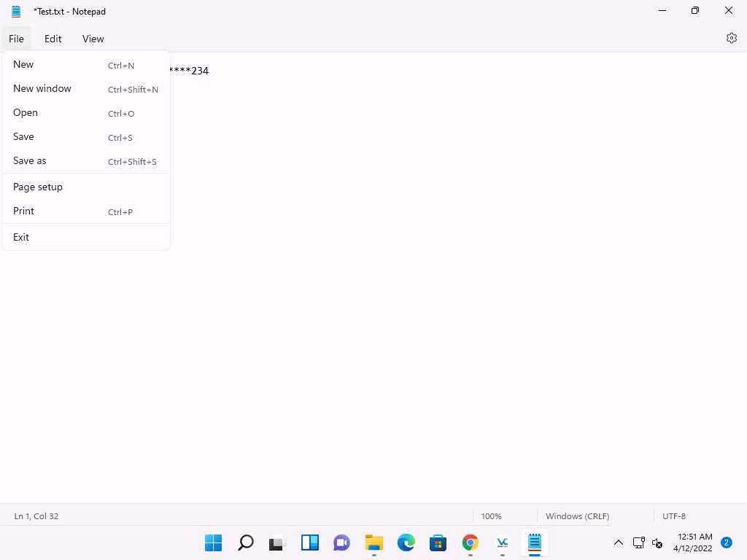Choose Save as from File menu
This screenshot has width=747, height=560.
pyautogui.click(x=30, y=161)
